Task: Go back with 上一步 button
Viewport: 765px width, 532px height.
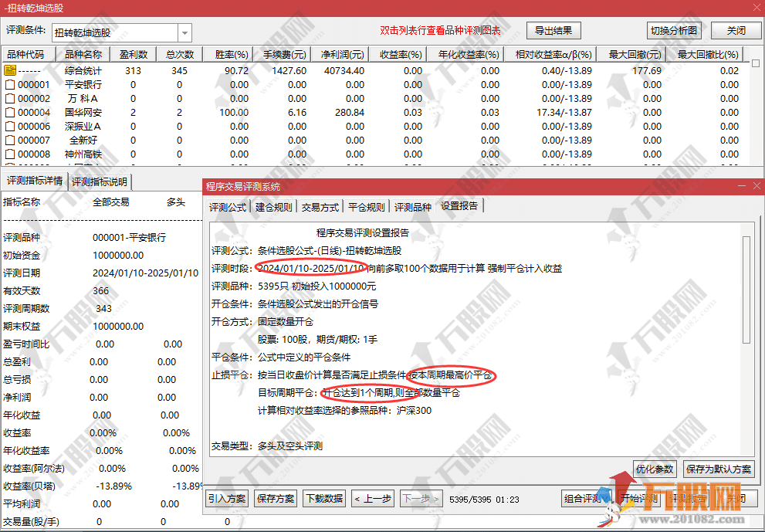Action: click(373, 498)
